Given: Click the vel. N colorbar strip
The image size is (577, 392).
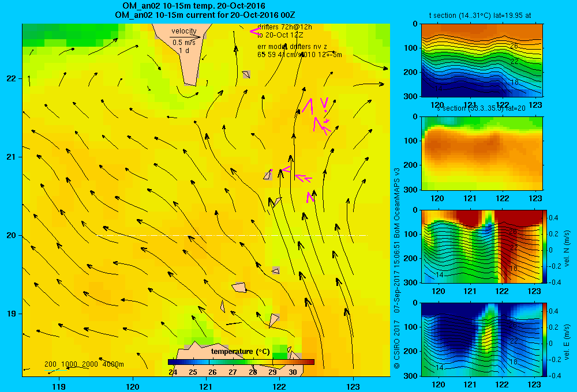Looking at the screenshot, I should coord(545,246).
